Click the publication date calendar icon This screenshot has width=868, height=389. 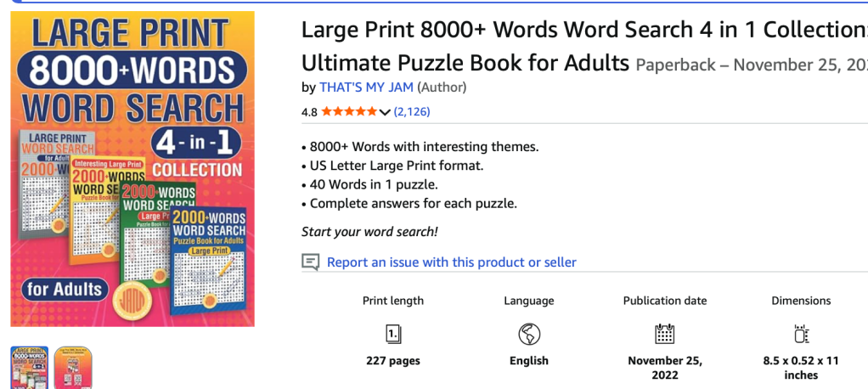(x=664, y=333)
